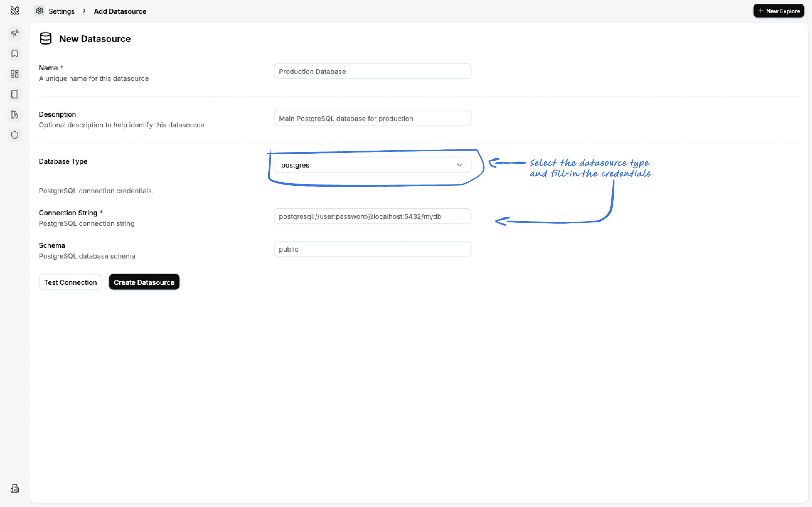Screen dimensions: 812x507
Task: Open the notebook icon in the sidebar
Action: (x=14, y=94)
